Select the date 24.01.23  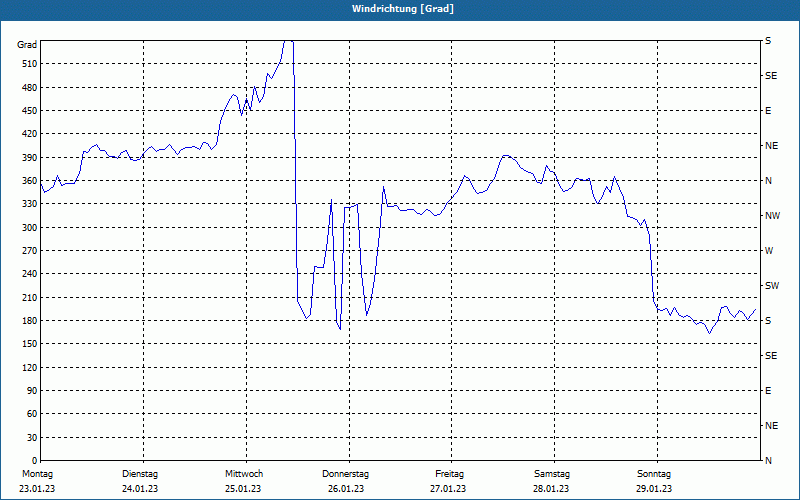point(140,489)
